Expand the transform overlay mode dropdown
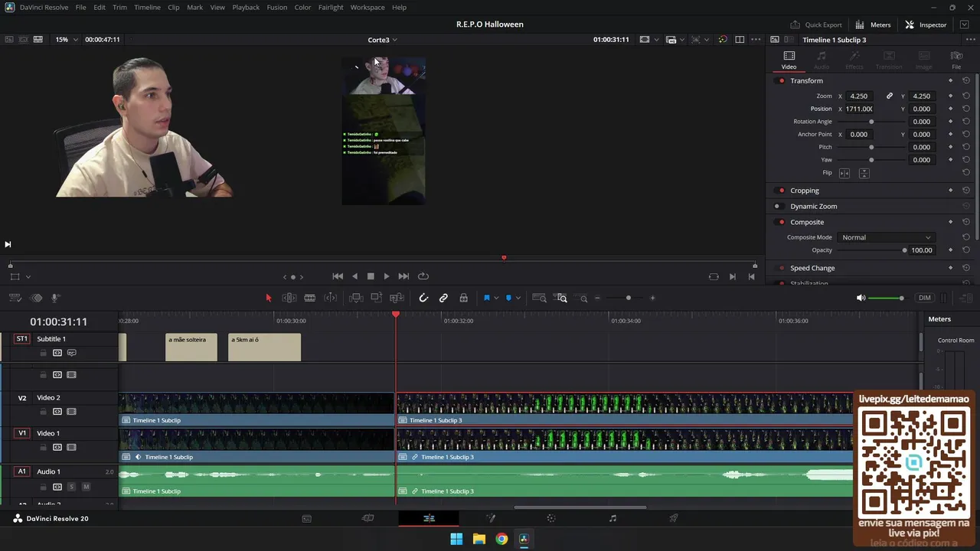The width and height of the screenshot is (980, 551). [x=28, y=276]
